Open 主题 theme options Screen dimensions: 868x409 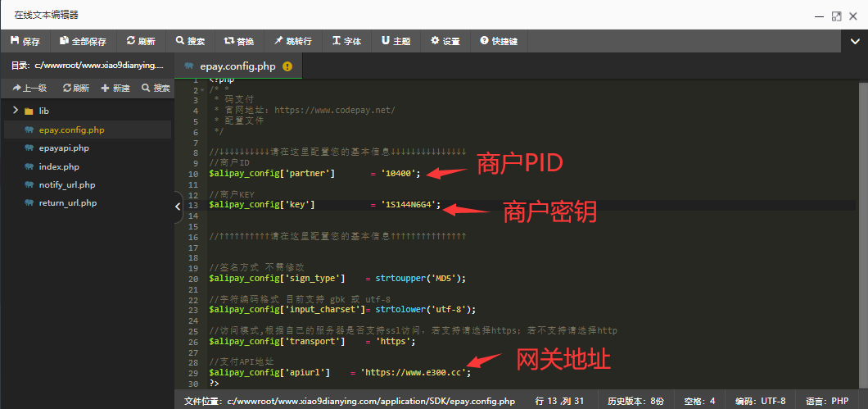[396, 41]
